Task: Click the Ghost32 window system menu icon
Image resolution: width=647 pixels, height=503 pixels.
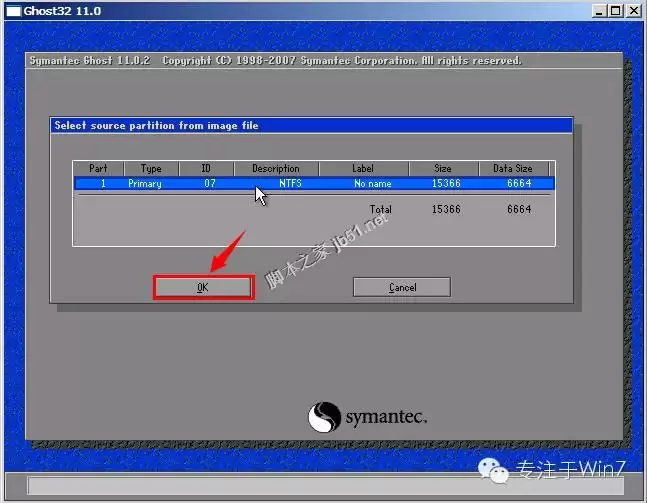Action: [14, 11]
